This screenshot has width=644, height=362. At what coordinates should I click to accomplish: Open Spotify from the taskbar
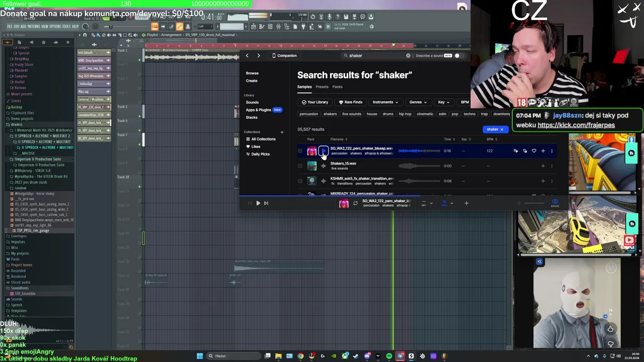389,356
